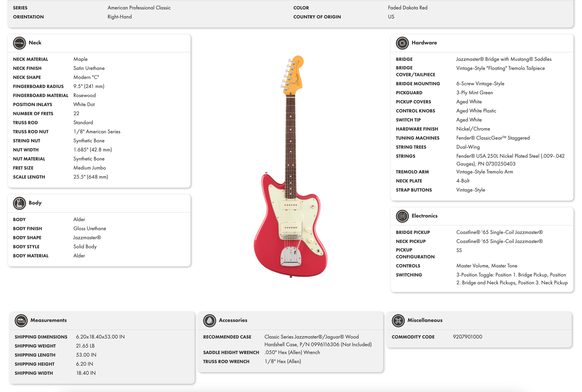582x392 pixels.
Task: Click the shipping width '18.40 IN' value
Action: tap(86, 373)
